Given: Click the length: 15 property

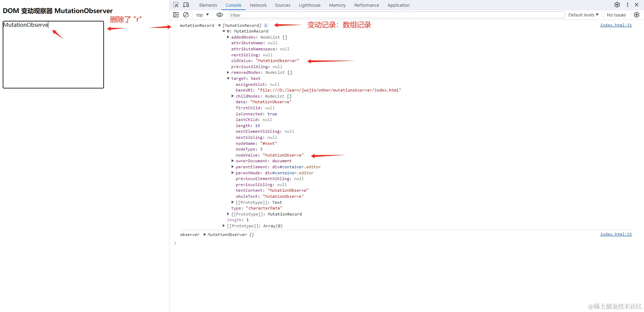Looking at the screenshot, I should point(248,126).
